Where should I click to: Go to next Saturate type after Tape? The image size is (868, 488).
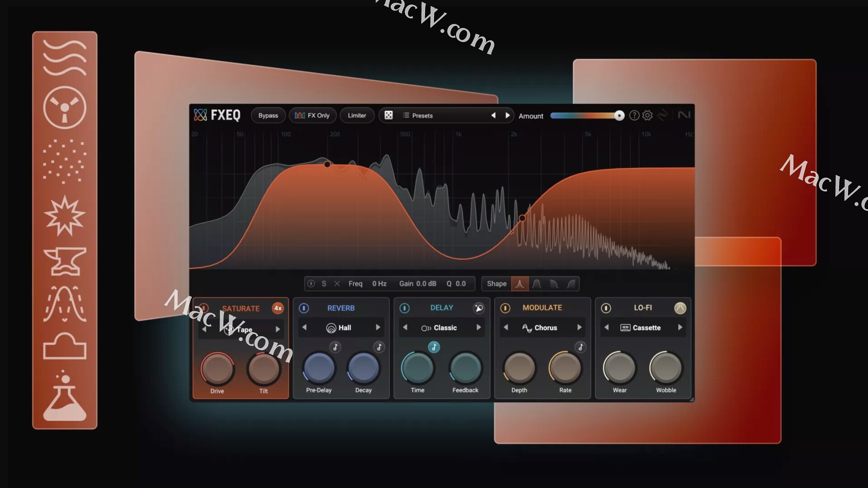[x=278, y=329]
